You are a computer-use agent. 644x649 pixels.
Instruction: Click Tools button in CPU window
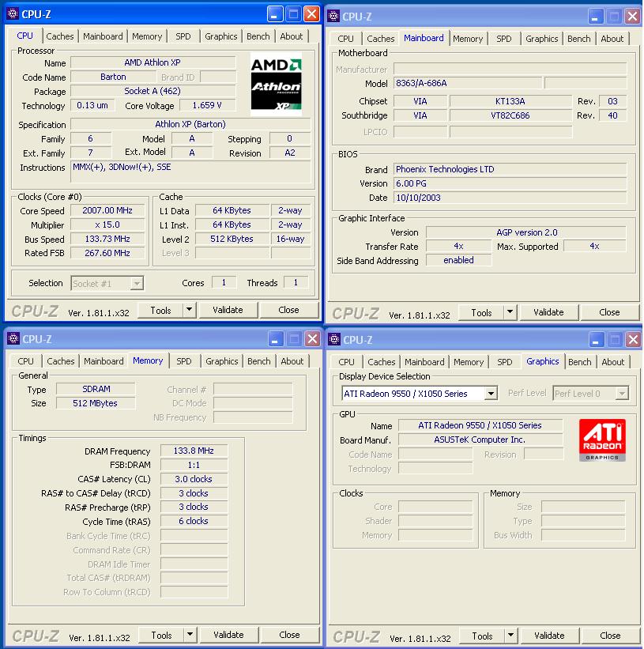[x=161, y=311]
